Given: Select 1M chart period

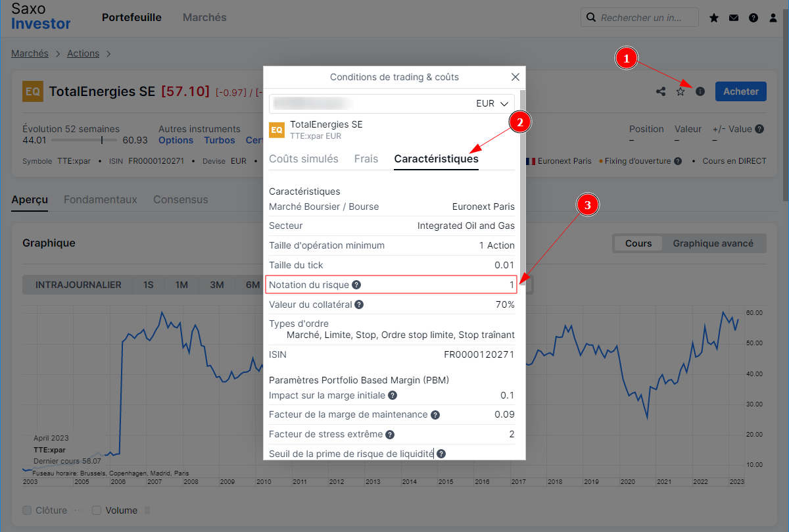Looking at the screenshot, I should point(181,285).
